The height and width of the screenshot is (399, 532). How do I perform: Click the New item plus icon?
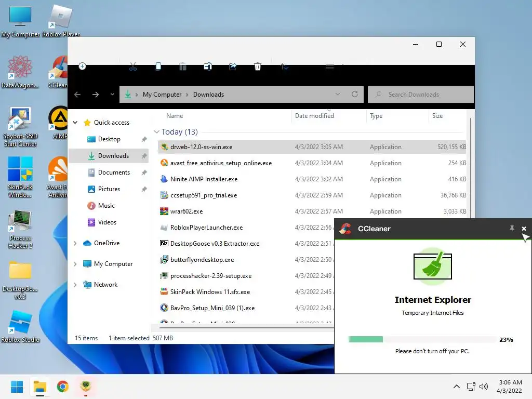(x=82, y=66)
